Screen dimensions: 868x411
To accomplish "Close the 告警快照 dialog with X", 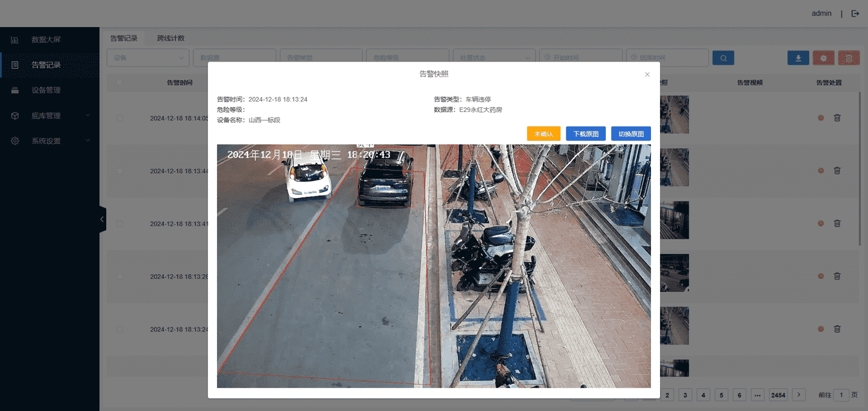I will [x=648, y=75].
